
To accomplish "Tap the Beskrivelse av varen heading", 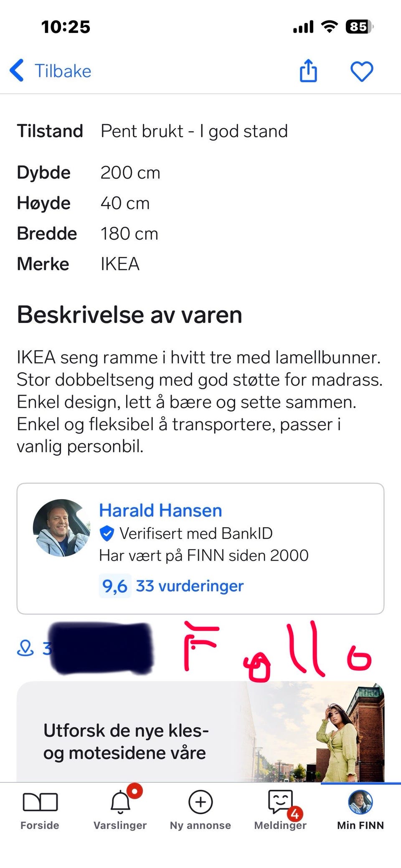I will coord(129,315).
